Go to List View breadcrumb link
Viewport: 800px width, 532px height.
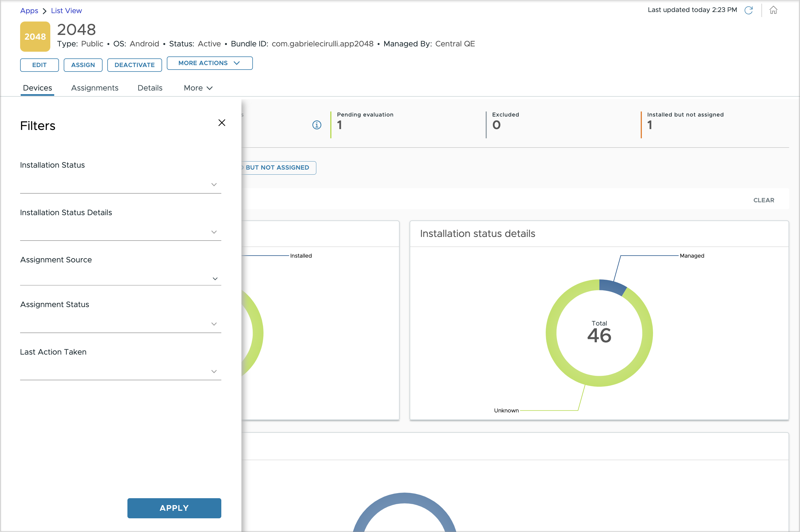click(67, 11)
